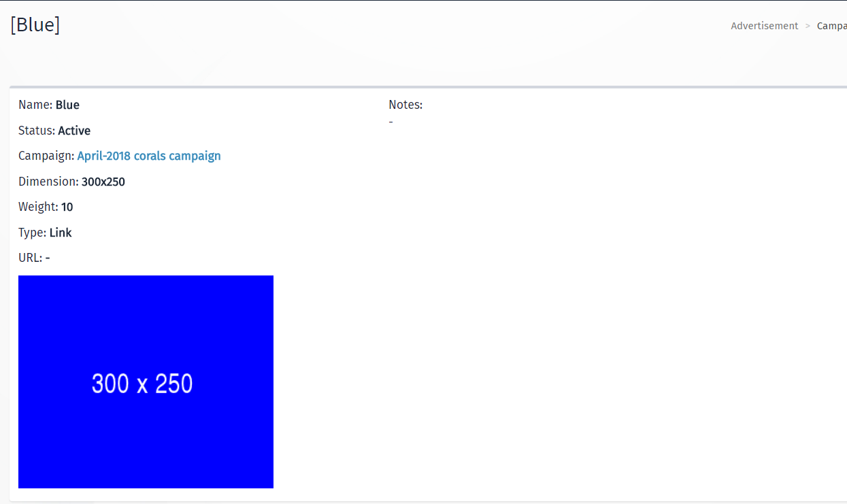The height and width of the screenshot is (504, 847).
Task: Click the Campaign label text
Action: point(46,156)
